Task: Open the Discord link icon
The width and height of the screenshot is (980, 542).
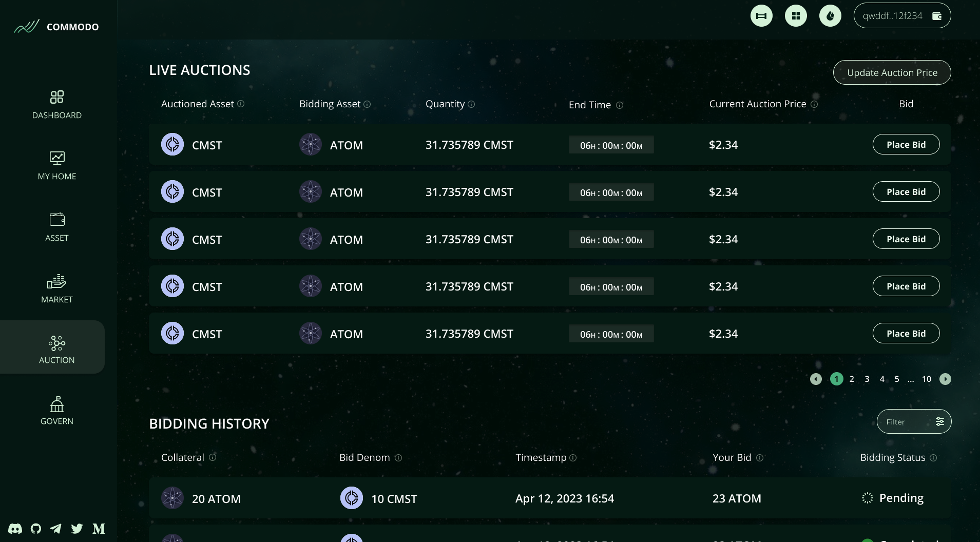Action: click(x=15, y=529)
